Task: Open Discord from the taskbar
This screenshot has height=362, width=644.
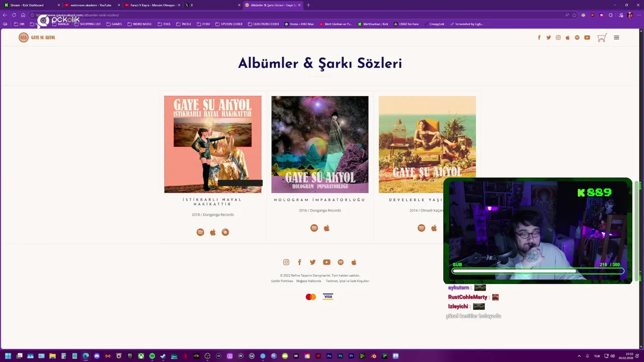Action: 97,356
